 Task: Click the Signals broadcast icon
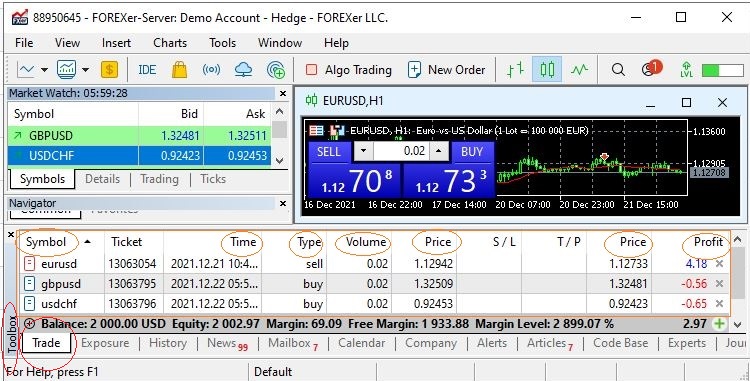pos(211,70)
